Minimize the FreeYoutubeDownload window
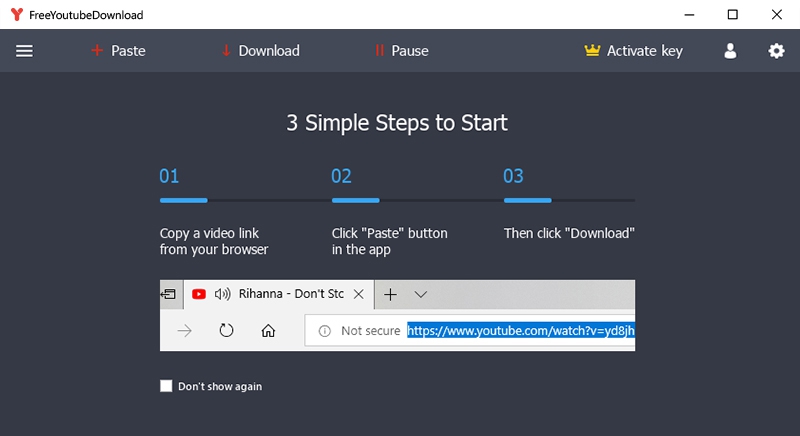Viewport: 800px width, 436px height. point(689,14)
